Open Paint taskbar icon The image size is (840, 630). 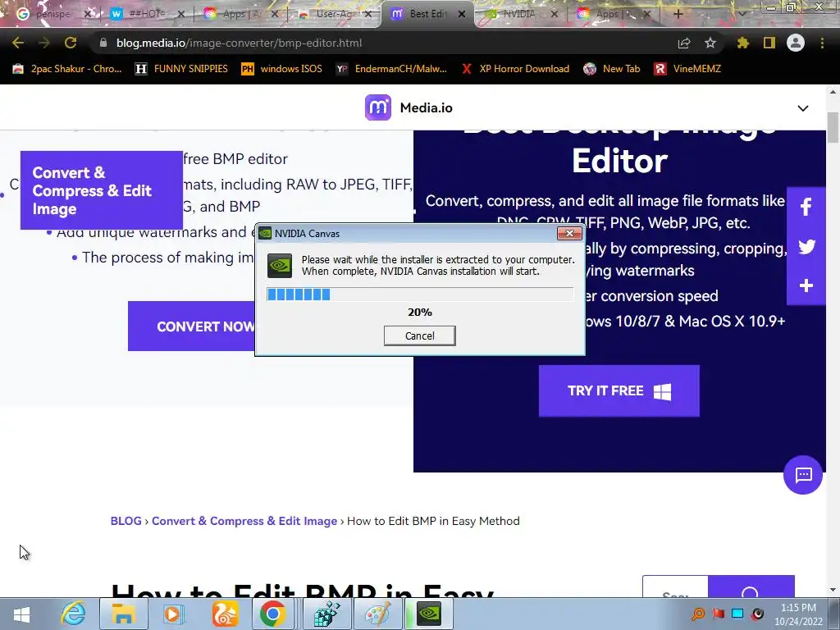click(378, 614)
